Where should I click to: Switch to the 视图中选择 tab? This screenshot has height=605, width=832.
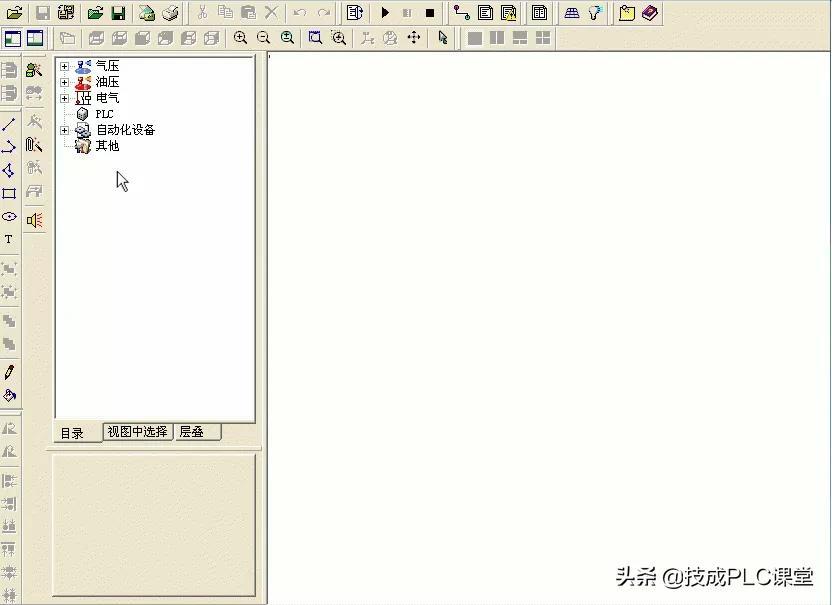click(x=137, y=432)
